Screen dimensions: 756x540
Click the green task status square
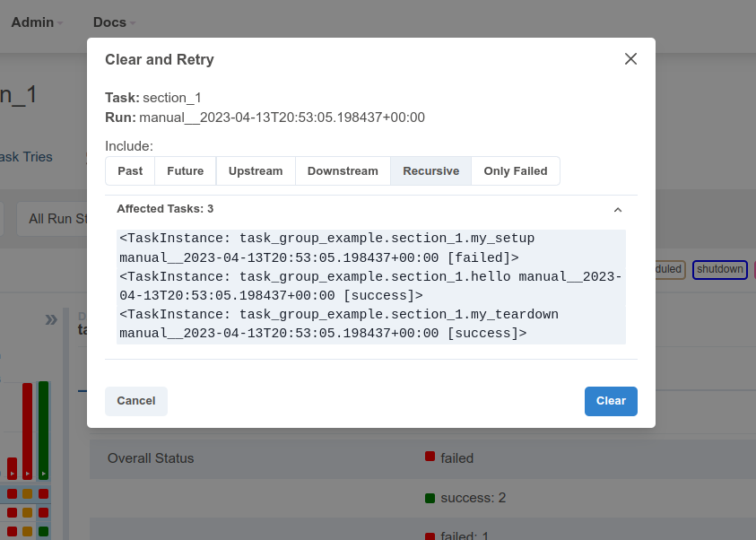(x=43, y=531)
